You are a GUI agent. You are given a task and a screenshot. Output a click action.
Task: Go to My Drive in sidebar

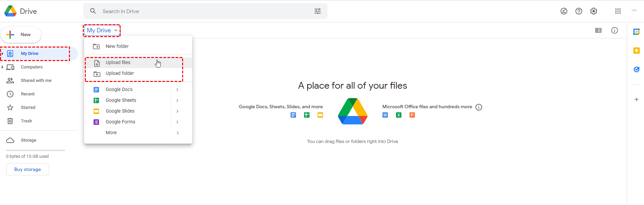[x=39, y=54]
